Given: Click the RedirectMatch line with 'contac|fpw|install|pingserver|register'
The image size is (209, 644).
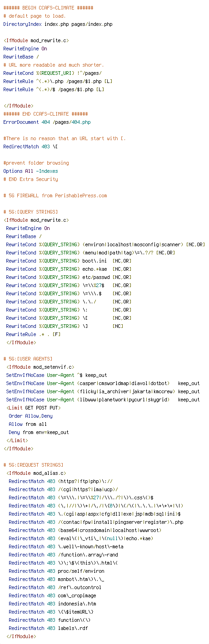Looking at the screenshot, I should (x=96, y=522).
